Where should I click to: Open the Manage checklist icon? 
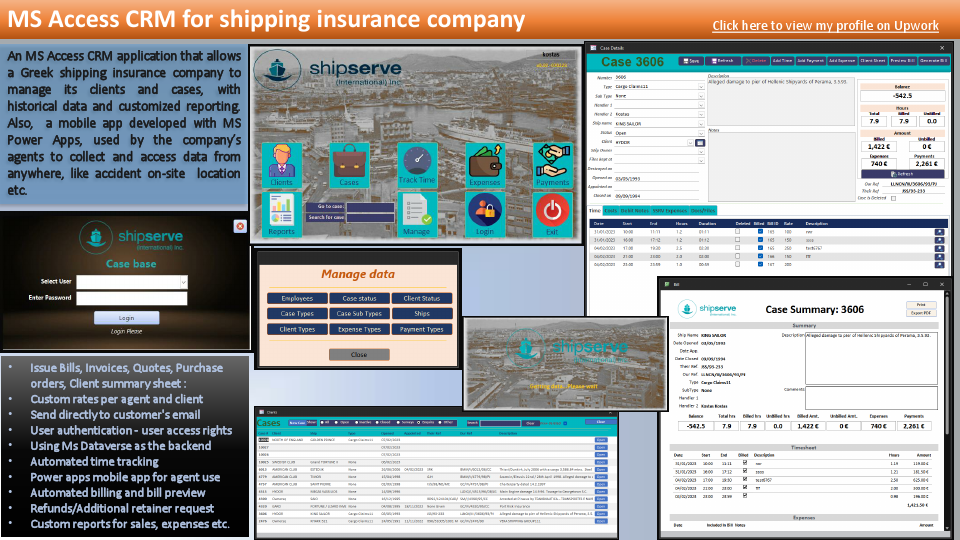pyautogui.click(x=417, y=214)
